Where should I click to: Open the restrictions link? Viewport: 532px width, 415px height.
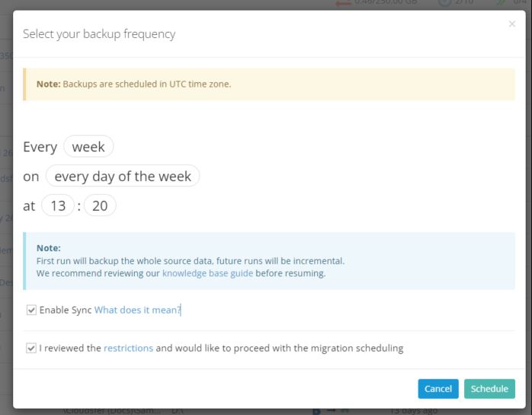[x=128, y=348]
